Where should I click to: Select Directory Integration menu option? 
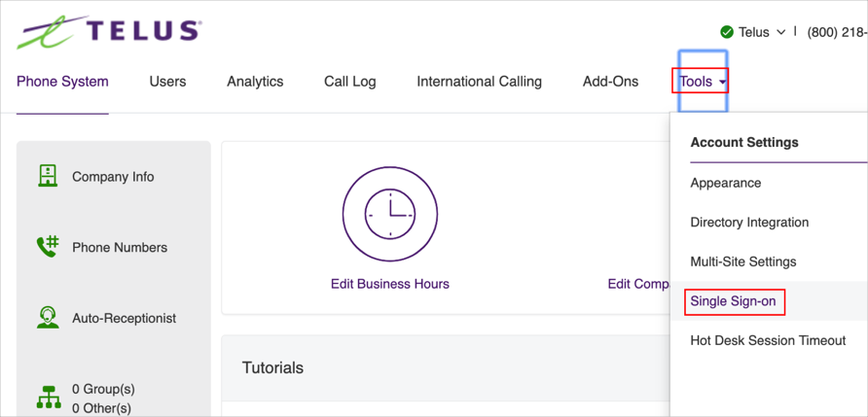click(x=749, y=223)
